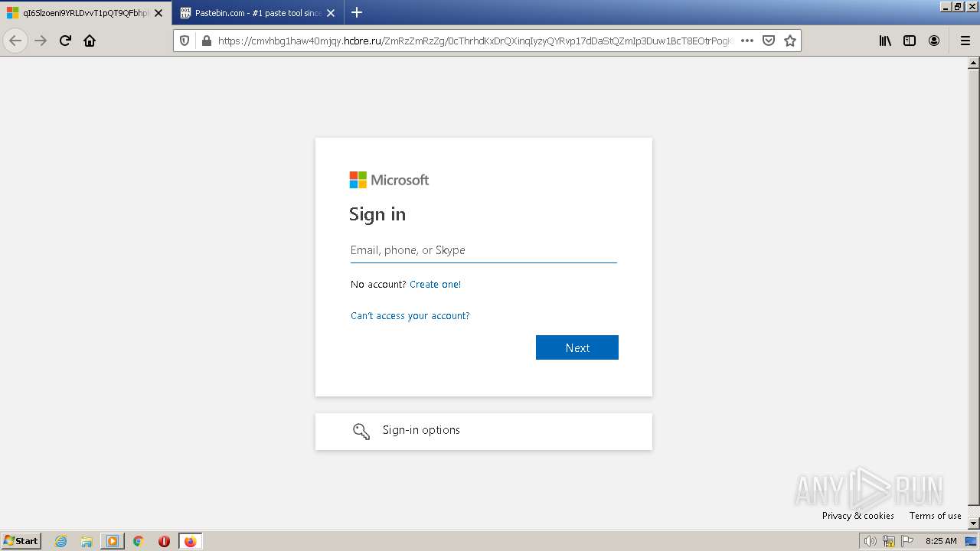Open the Firefox Home page
Image resolution: width=980 pixels, height=551 pixels.
90,41
